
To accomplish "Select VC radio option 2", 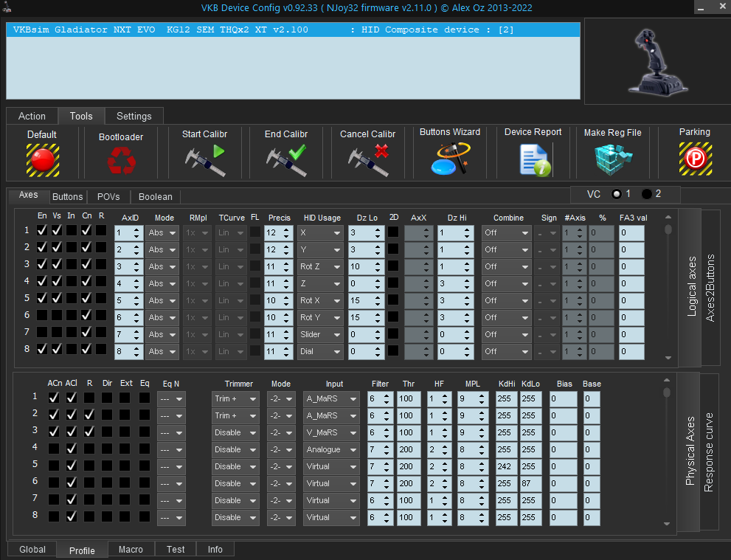I will [x=647, y=194].
